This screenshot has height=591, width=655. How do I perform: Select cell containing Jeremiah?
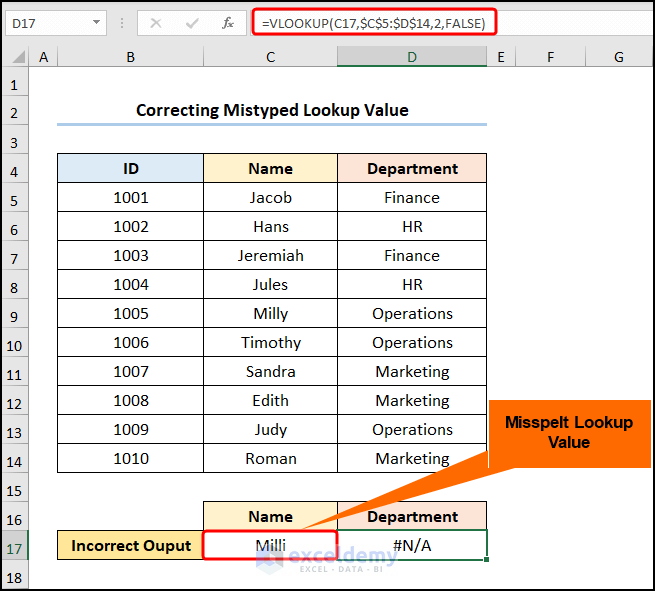[x=270, y=255]
